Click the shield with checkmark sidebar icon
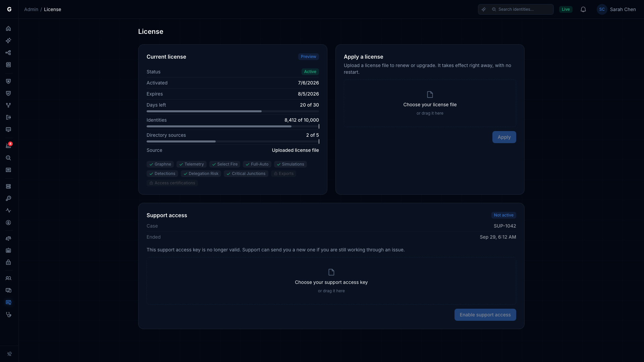Screen dimensions: 644x362 [8, 93]
